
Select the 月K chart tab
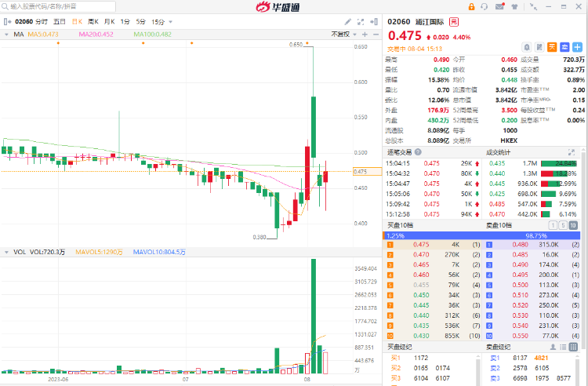coord(110,22)
